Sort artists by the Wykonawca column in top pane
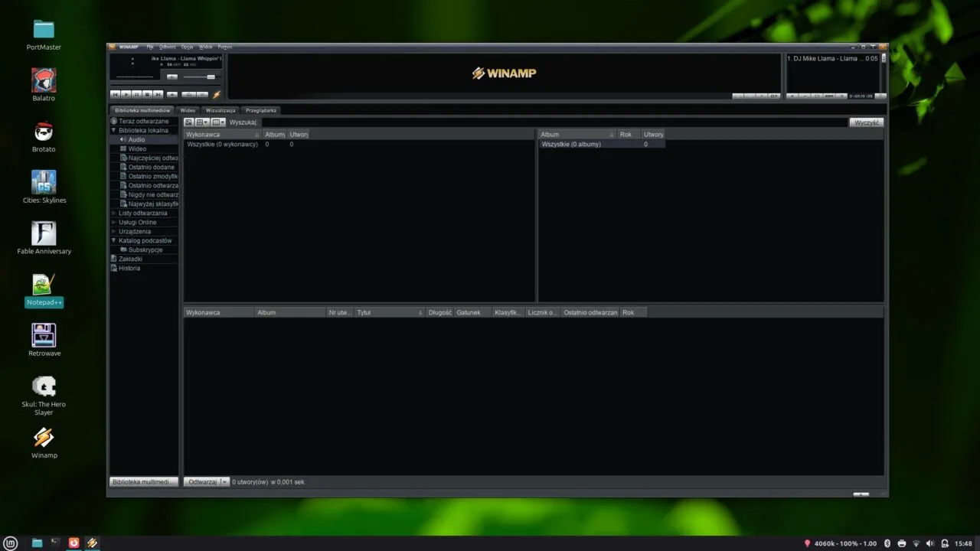This screenshot has height=551, width=980. click(x=223, y=135)
